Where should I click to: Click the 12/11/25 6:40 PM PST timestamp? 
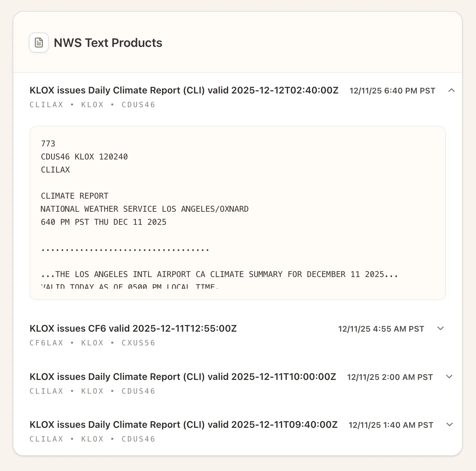click(392, 91)
